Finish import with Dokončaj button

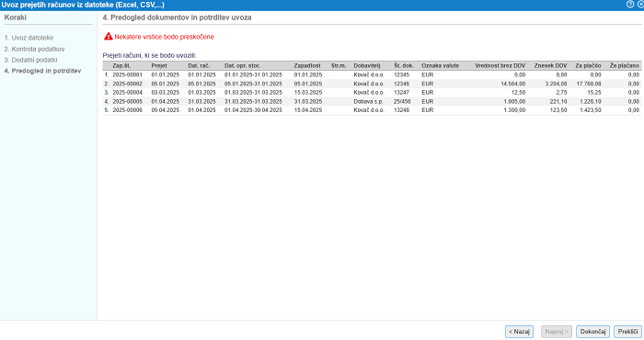pos(592,332)
